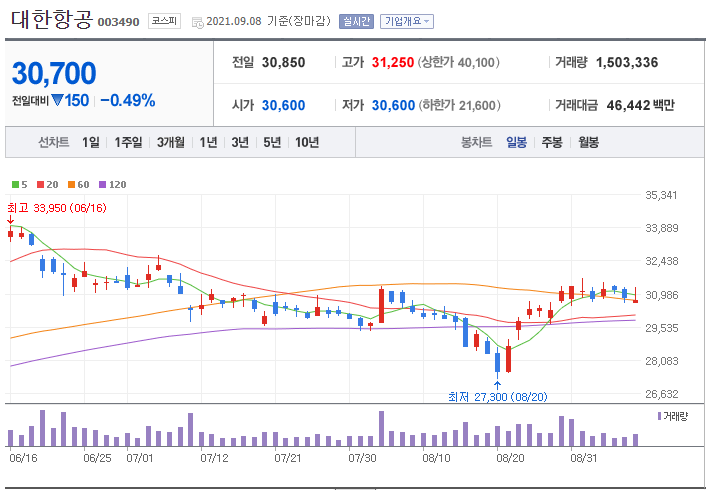Click the 07/21 date axis label
The width and height of the screenshot is (706, 490).
(x=288, y=458)
